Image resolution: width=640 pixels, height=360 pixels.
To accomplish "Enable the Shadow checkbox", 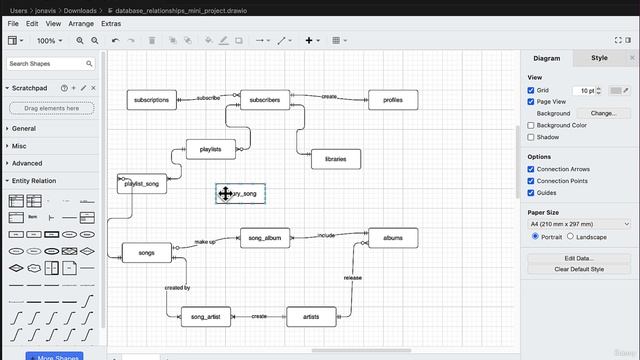I will pyautogui.click(x=531, y=137).
